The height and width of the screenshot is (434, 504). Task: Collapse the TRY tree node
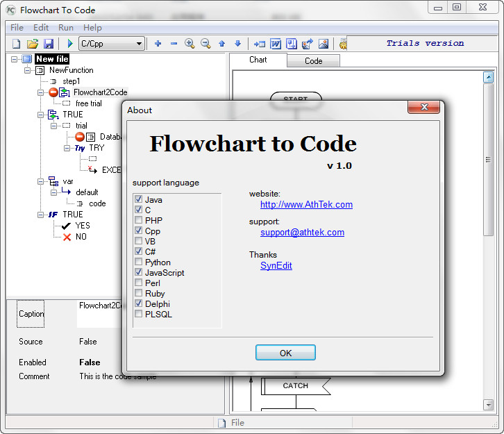pos(67,148)
